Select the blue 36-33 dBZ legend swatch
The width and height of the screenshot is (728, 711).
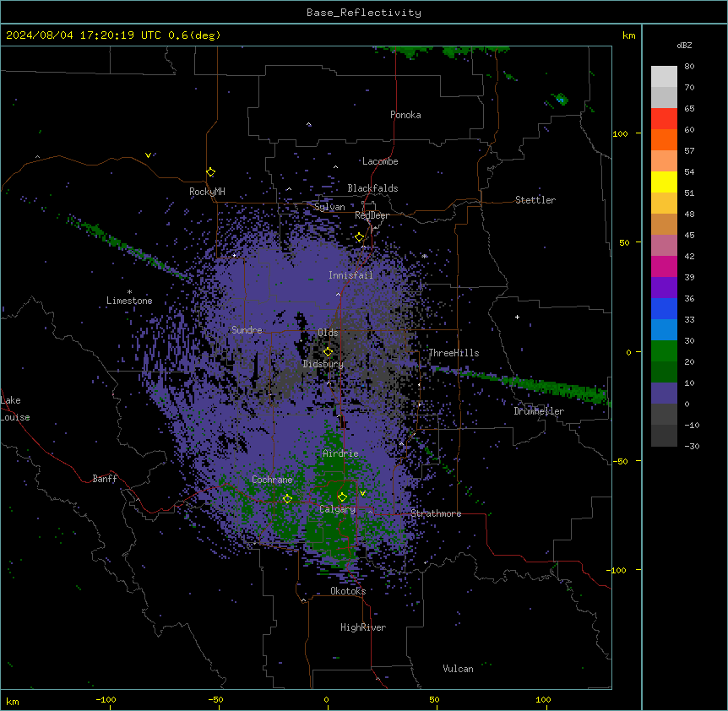(664, 308)
